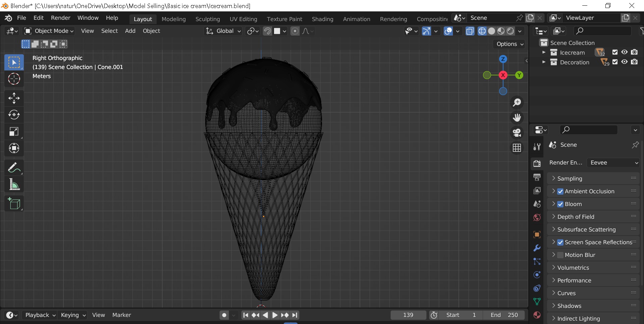Open the Object properties tab

[x=537, y=235]
